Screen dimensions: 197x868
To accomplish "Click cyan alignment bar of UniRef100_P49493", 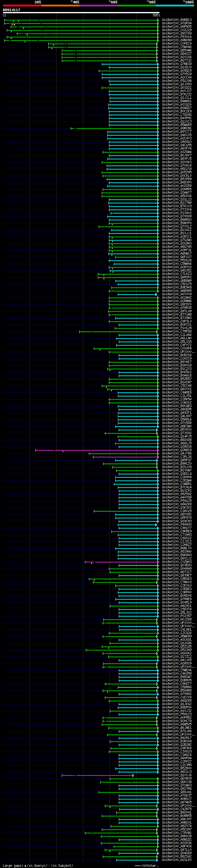I will tap(138, 525).
